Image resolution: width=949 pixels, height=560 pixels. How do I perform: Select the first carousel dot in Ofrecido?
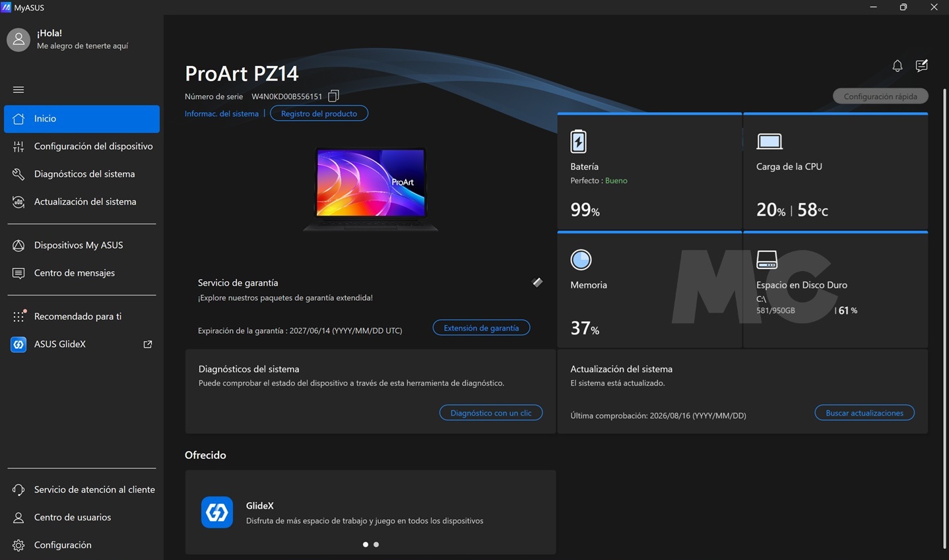point(366,545)
